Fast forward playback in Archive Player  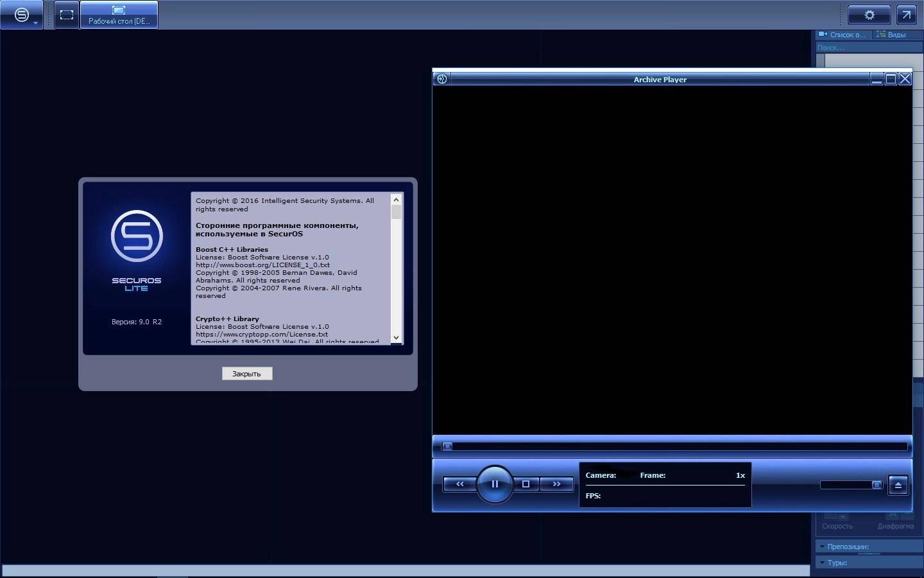pyautogui.click(x=556, y=484)
